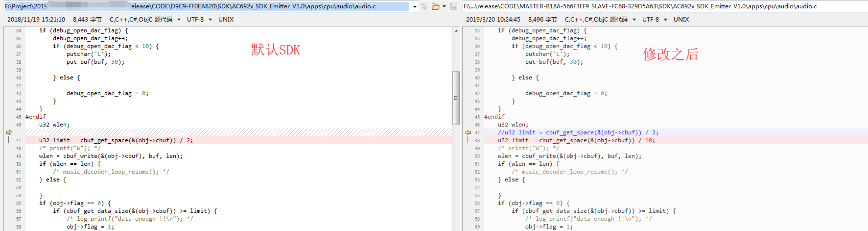Click the left pane scrollbar up arrow

(456, 30)
